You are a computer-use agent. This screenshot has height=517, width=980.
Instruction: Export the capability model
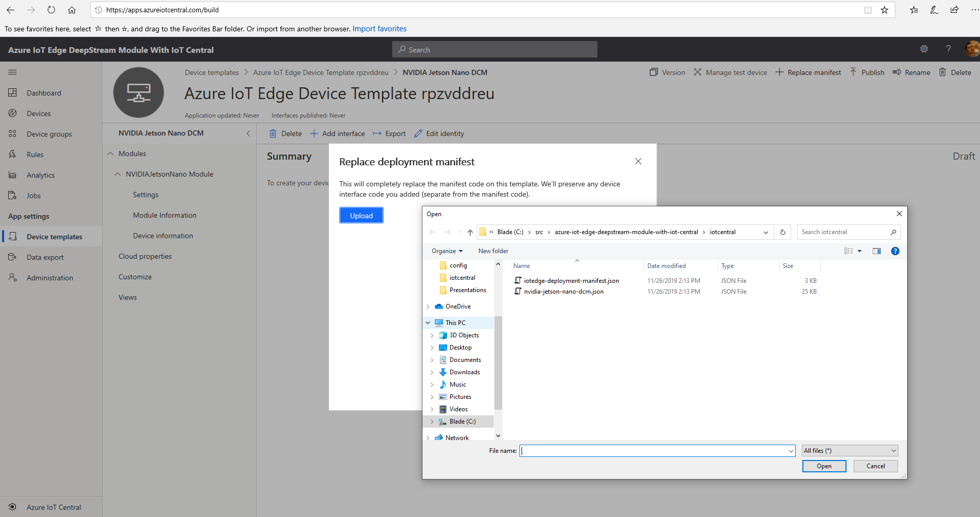click(389, 133)
